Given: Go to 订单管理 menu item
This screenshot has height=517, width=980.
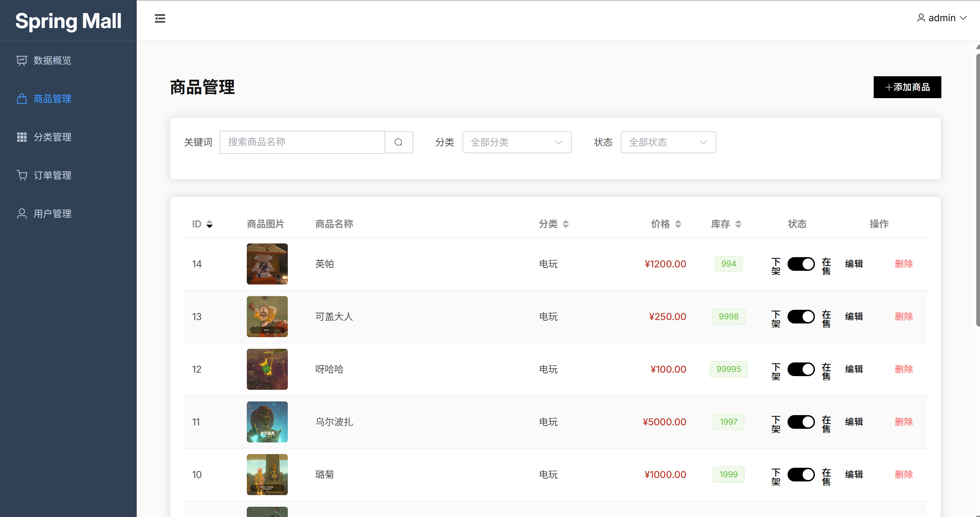Looking at the screenshot, I should click(x=52, y=175).
